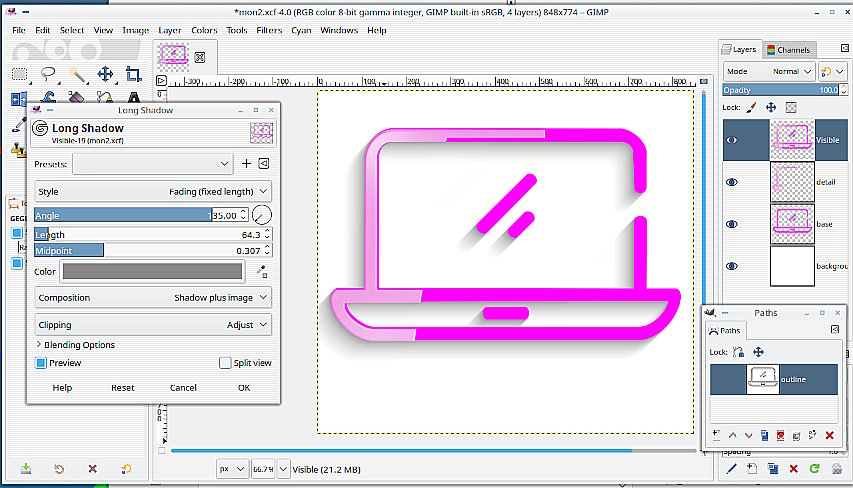Open the Layer menu
Image resolution: width=853 pixels, height=488 pixels.
pyautogui.click(x=170, y=30)
